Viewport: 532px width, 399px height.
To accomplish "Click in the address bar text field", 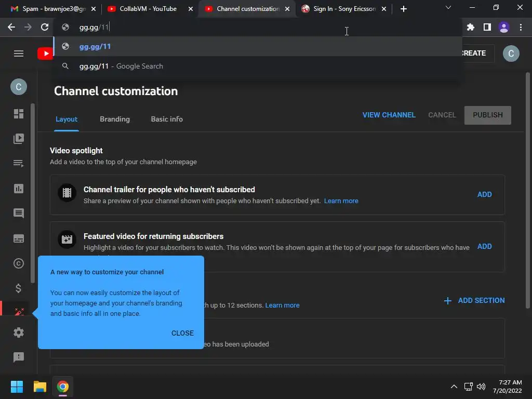I will pos(258,27).
